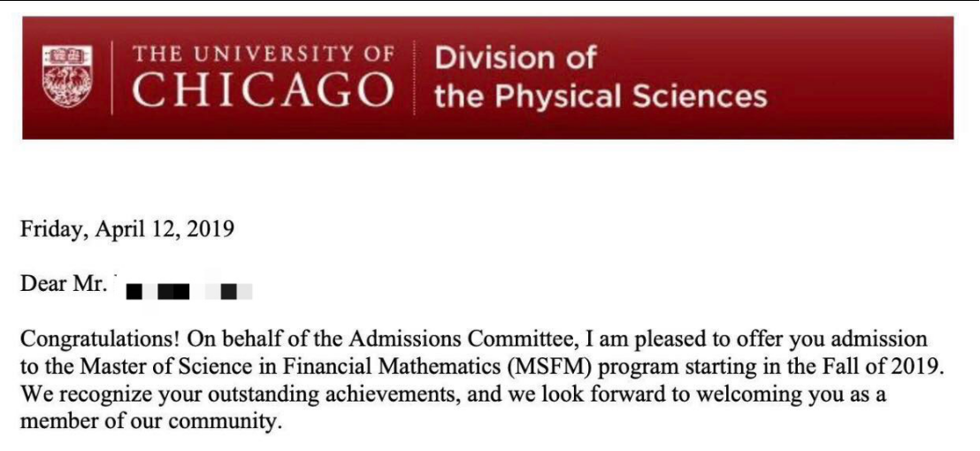Click the date 'Friday, April 12, 2019'
Image resolution: width=980 pixels, height=451 pixels.
point(127,230)
